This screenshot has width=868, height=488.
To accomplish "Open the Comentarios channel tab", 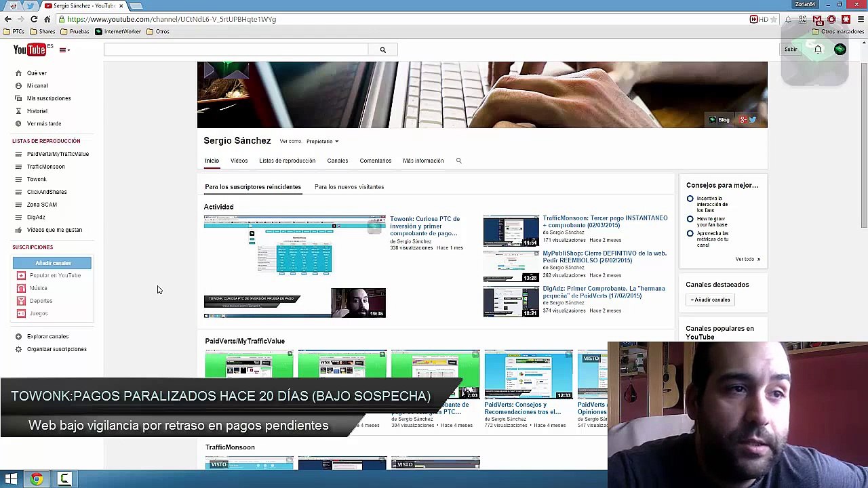I will pos(375,161).
